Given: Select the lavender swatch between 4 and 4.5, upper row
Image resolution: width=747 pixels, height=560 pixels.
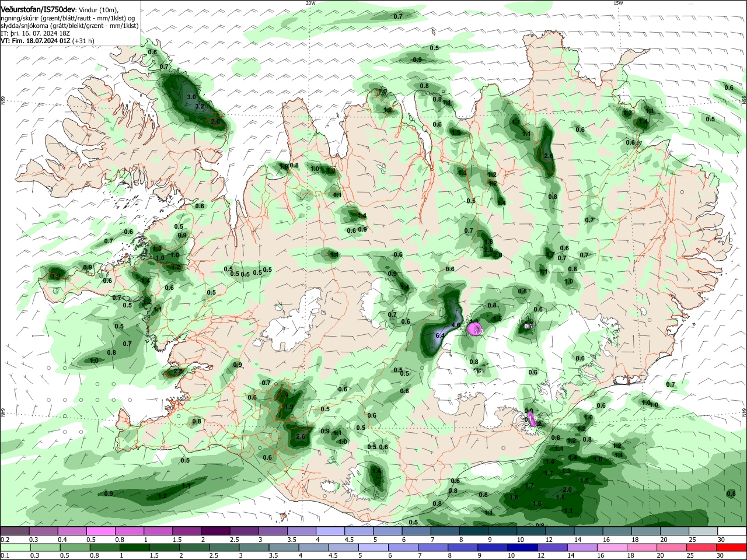Looking at the screenshot, I should point(330,531).
